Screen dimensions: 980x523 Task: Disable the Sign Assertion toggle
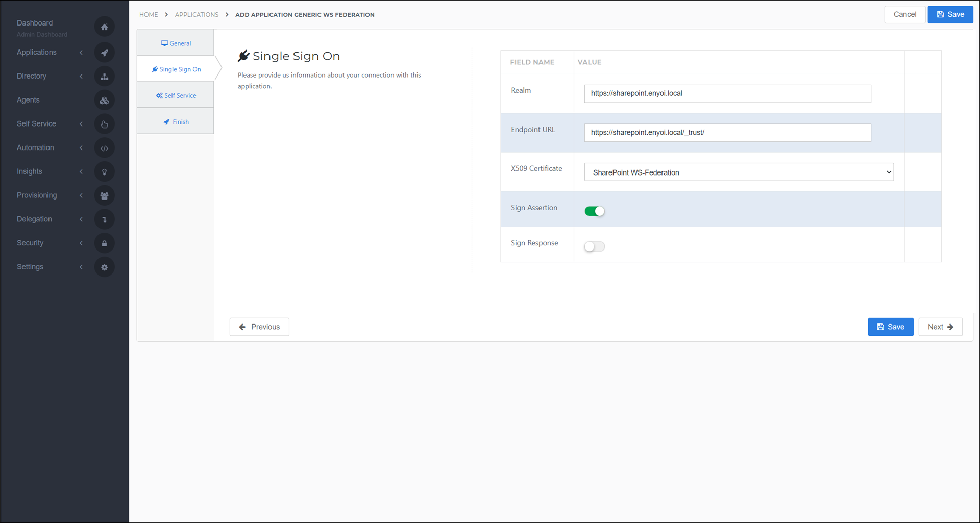[595, 211]
